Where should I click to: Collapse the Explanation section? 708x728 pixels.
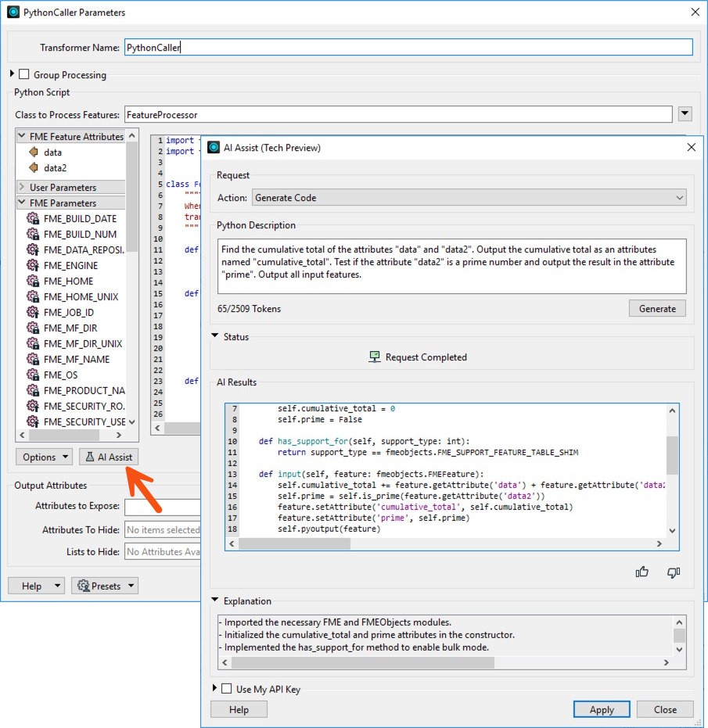[x=215, y=601]
